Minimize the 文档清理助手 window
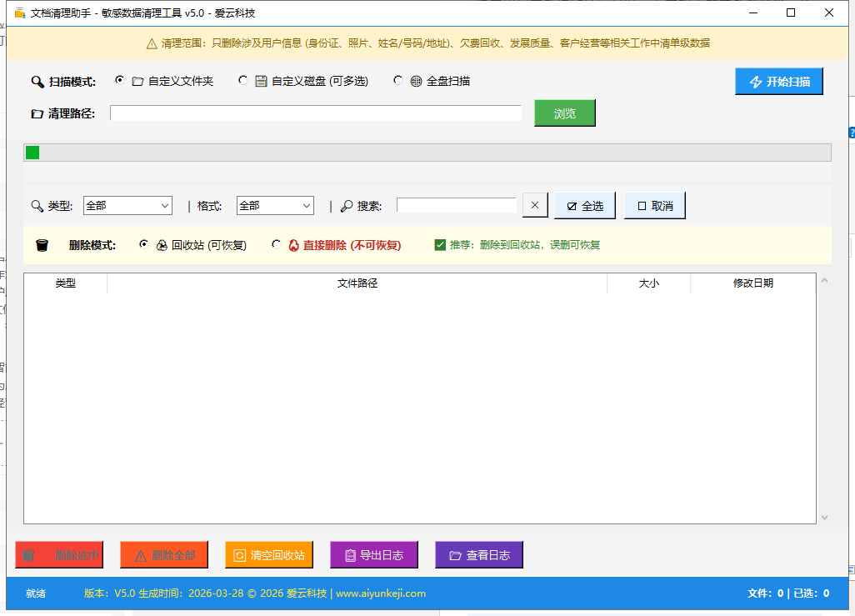Viewport: 855px width, 616px height. coord(753,13)
